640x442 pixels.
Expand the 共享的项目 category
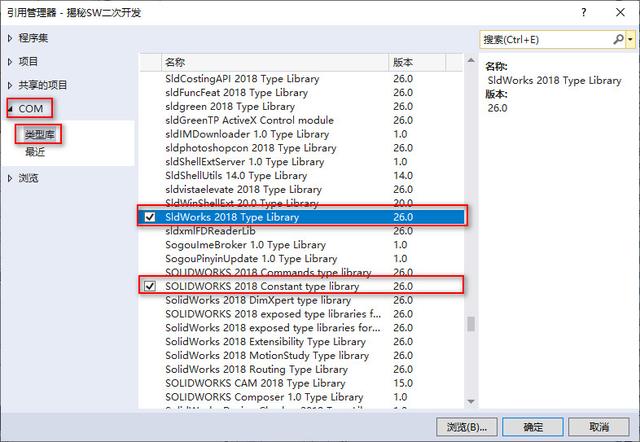point(10,85)
